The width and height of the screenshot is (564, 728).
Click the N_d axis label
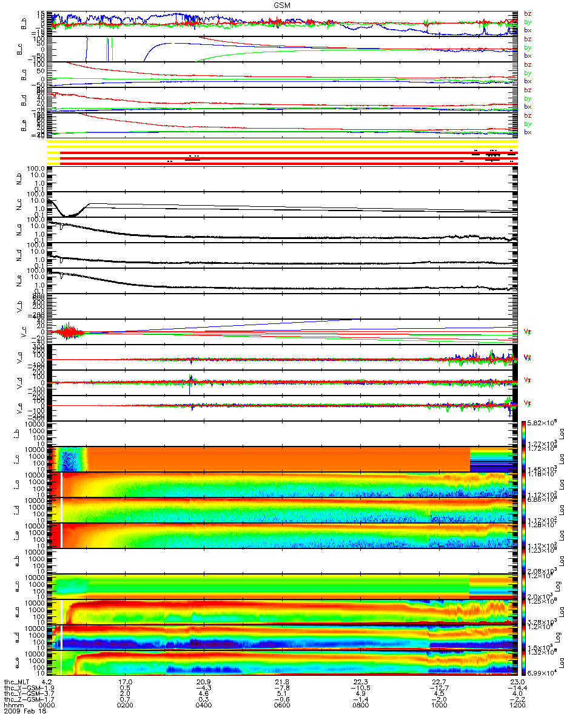[x=19, y=256]
